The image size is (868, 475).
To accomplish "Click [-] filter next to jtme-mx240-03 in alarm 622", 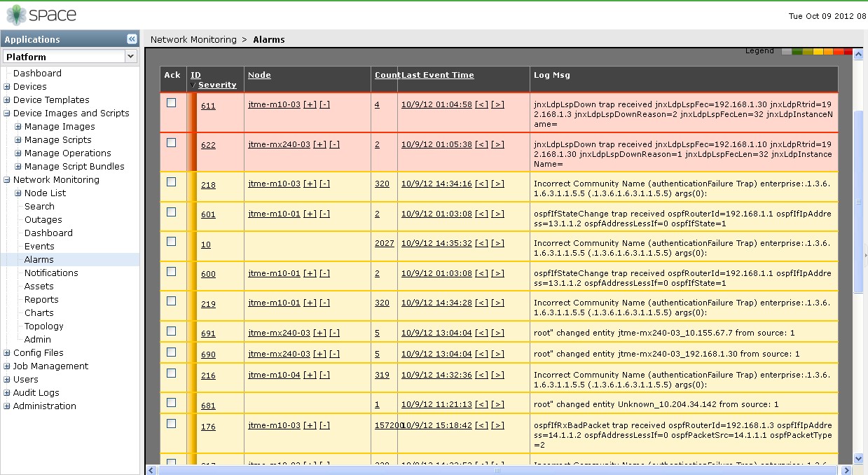I will click(x=335, y=145).
